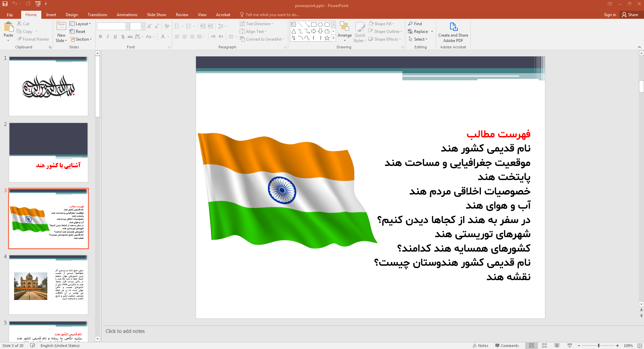Select slide 4 thumbnail
Viewport: 644px width, 349px height.
[49, 285]
